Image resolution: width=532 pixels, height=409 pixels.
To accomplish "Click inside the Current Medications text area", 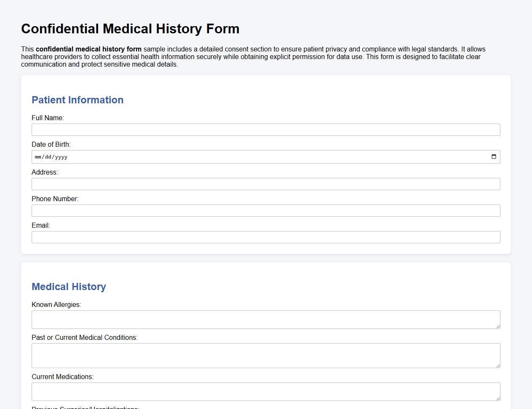I will 265,391.
